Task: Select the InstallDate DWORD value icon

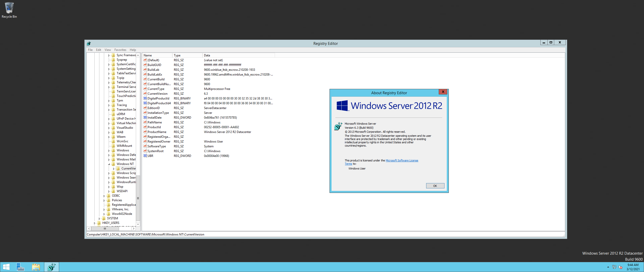Action: [x=145, y=117]
